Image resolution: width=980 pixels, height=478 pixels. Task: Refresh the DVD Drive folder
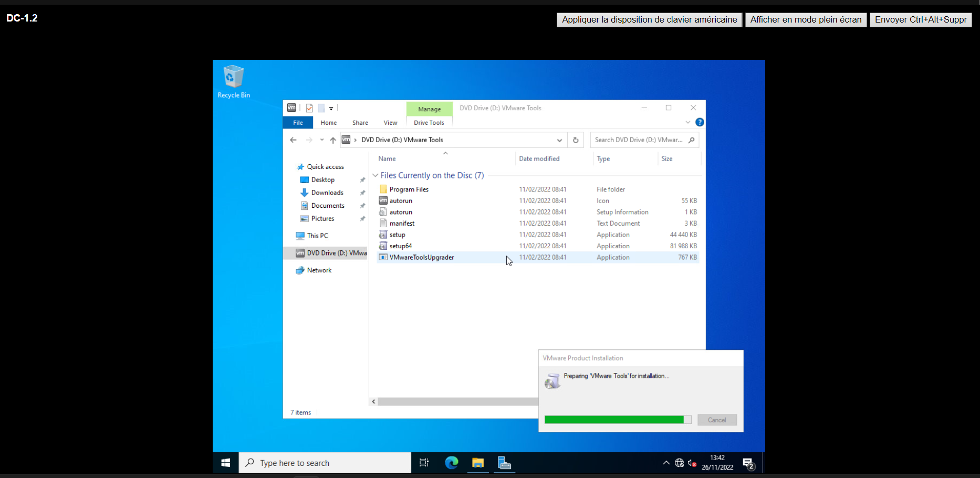[x=576, y=140]
